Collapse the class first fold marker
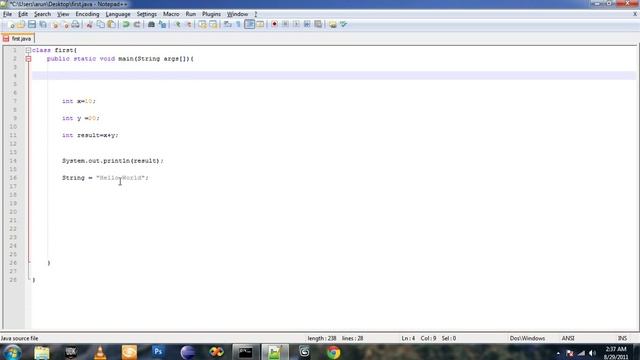The width and height of the screenshot is (640, 360). pos(28,50)
